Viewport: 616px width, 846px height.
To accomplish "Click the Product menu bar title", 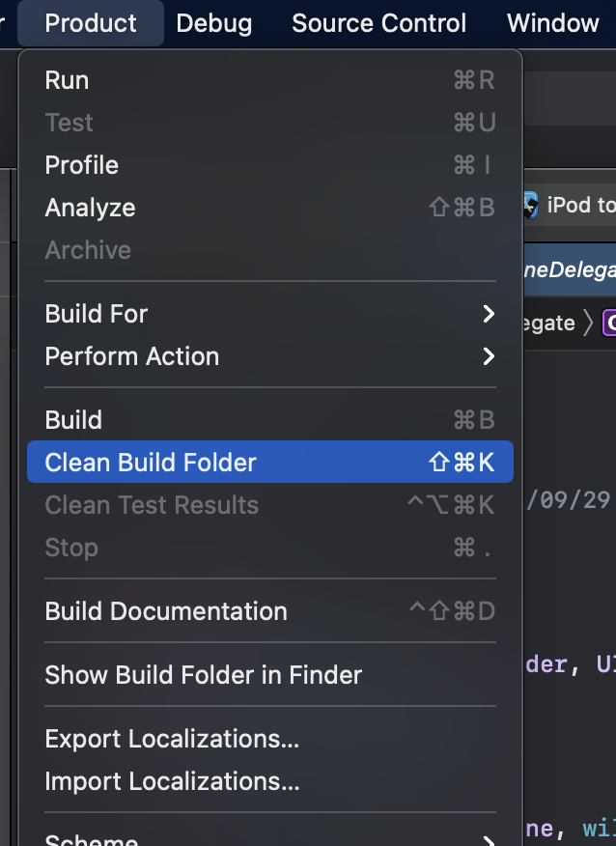I will pos(91,23).
